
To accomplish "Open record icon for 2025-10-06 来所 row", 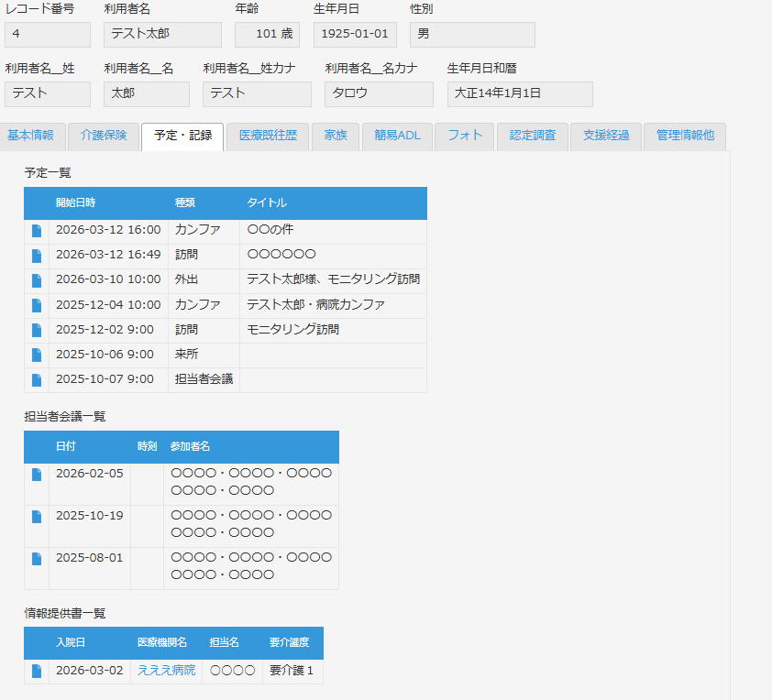I will [x=37, y=355].
